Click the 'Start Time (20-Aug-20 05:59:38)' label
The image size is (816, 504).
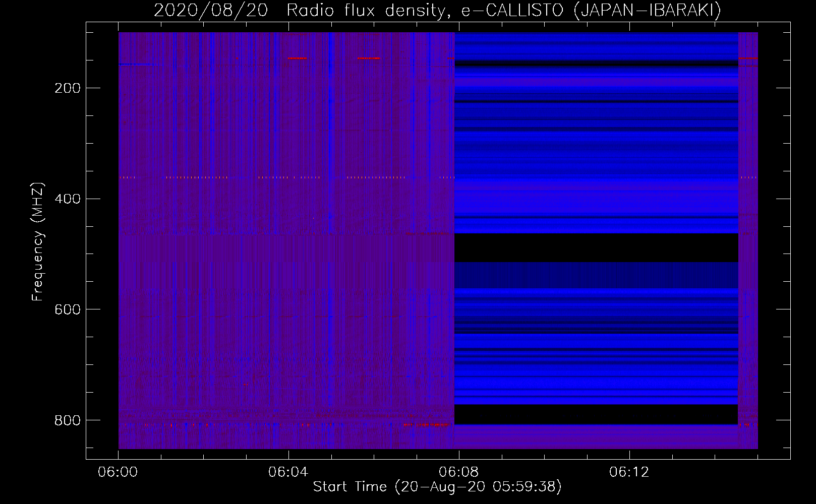pos(437,487)
